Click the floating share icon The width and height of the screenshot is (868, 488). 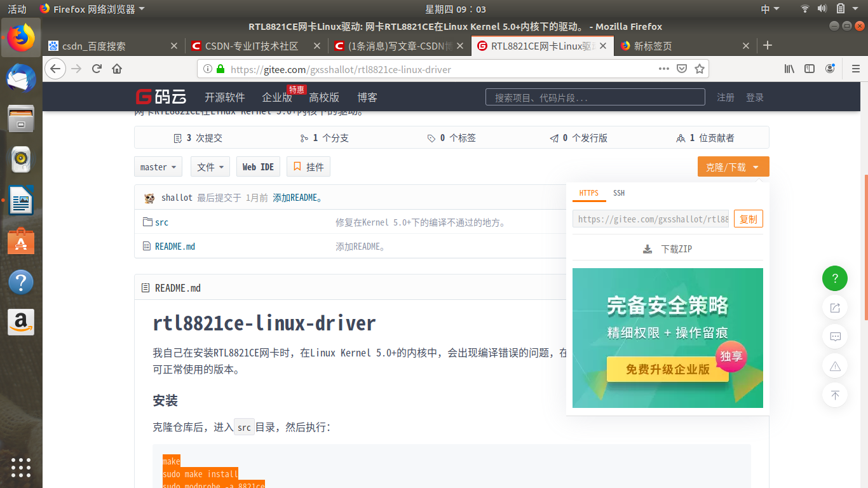835,308
